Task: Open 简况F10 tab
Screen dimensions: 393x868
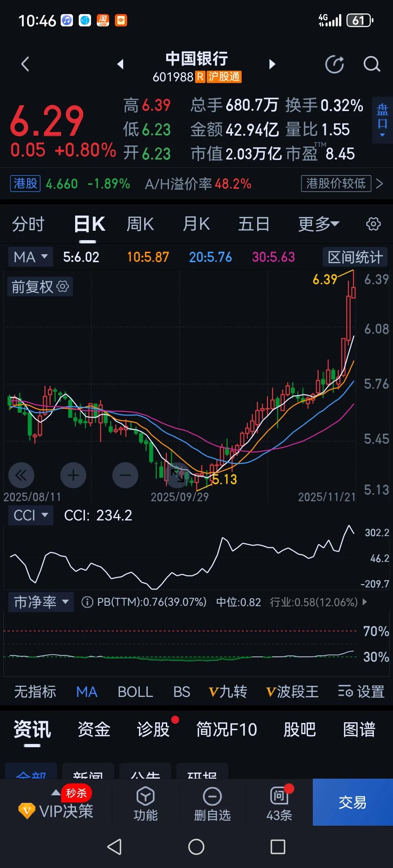Action: tap(226, 729)
